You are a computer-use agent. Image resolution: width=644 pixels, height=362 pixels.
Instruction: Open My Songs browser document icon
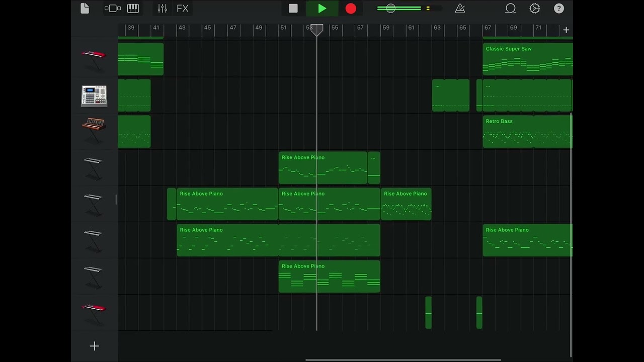[x=85, y=9]
